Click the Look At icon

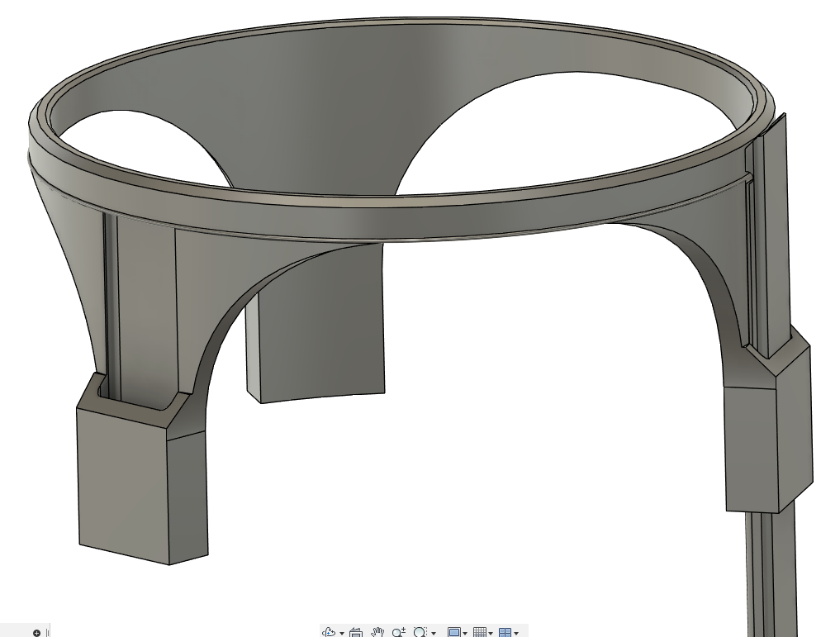[355, 633]
